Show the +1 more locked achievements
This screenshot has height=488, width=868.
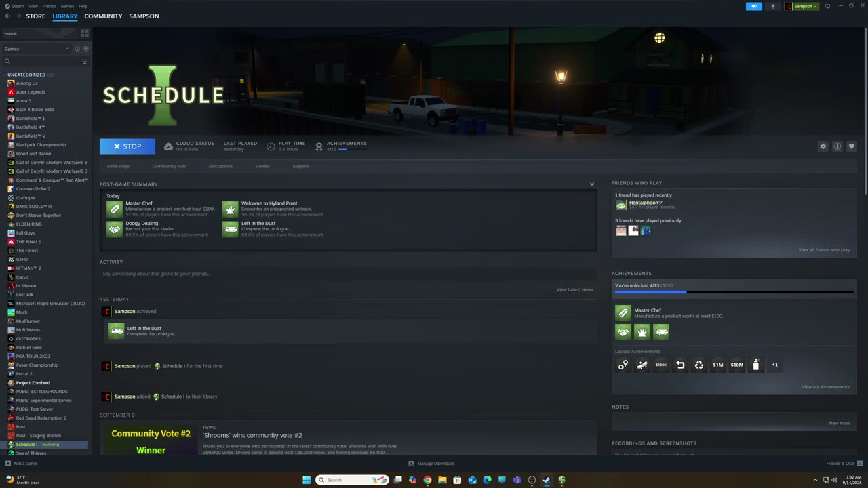point(774,365)
